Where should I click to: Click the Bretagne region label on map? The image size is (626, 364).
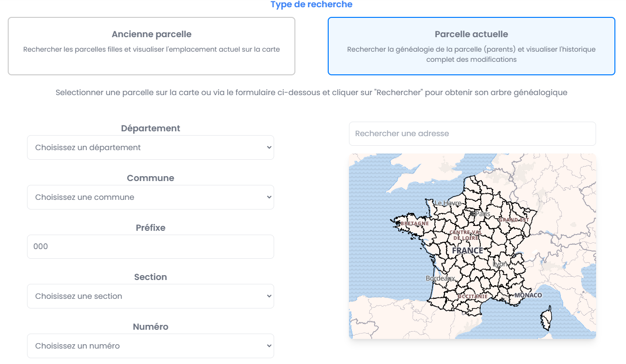[415, 224]
